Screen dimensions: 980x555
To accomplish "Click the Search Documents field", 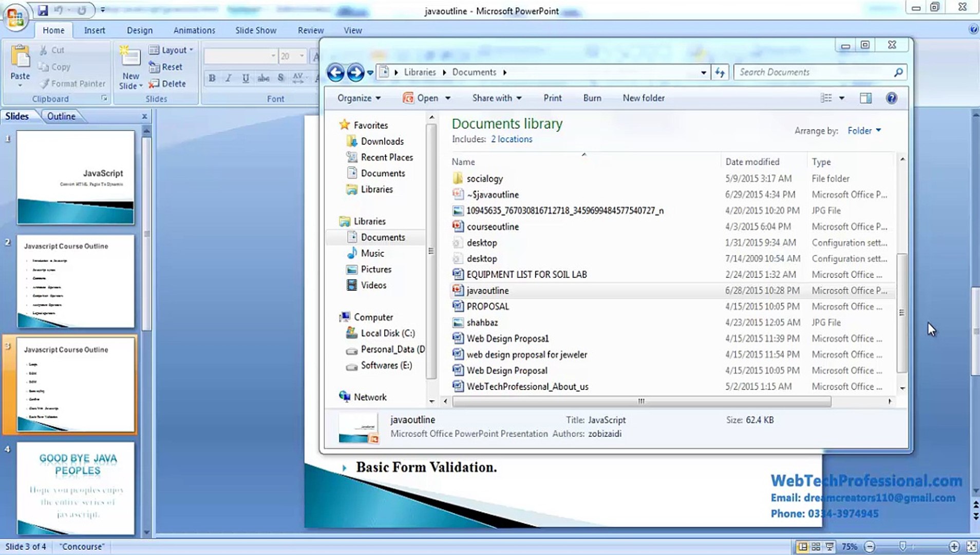I will (814, 72).
